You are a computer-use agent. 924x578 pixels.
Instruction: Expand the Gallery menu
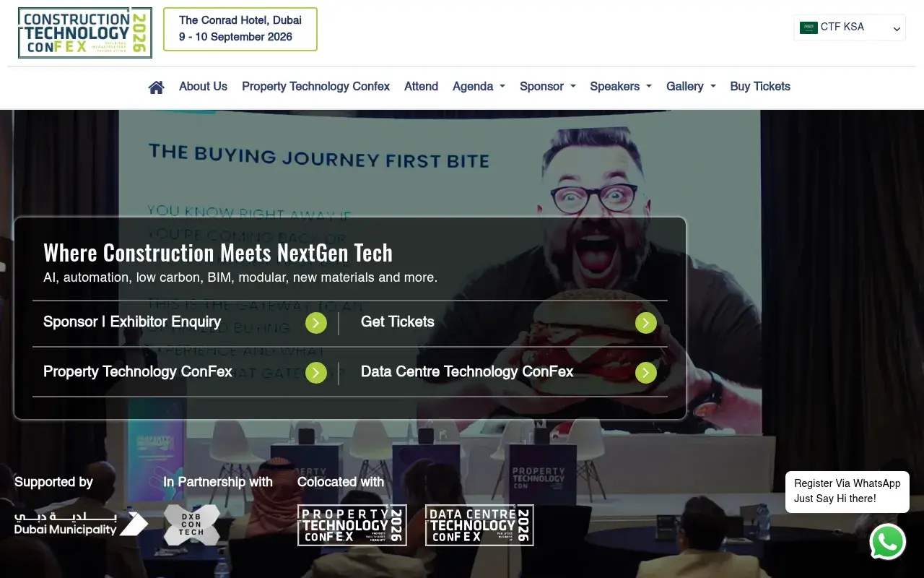691,87
